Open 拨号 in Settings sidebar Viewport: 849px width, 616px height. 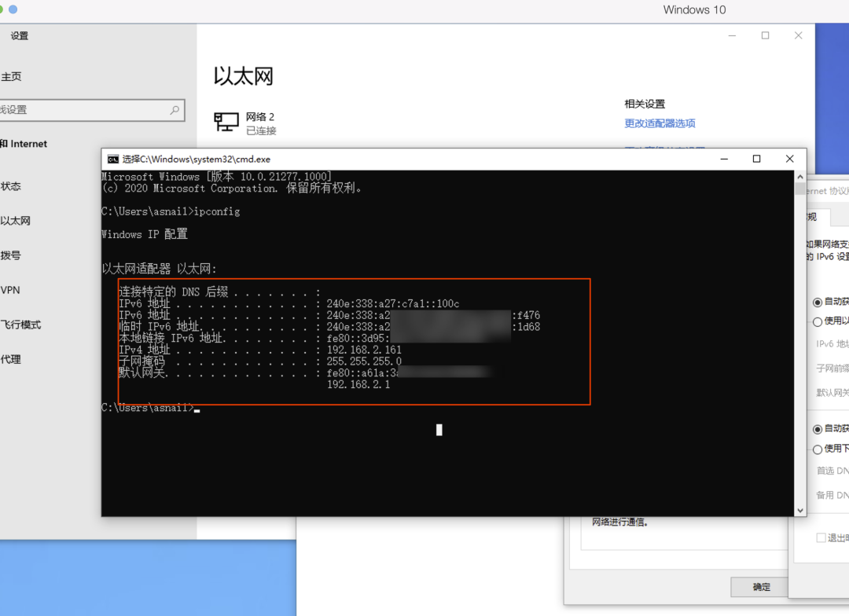[x=10, y=255]
